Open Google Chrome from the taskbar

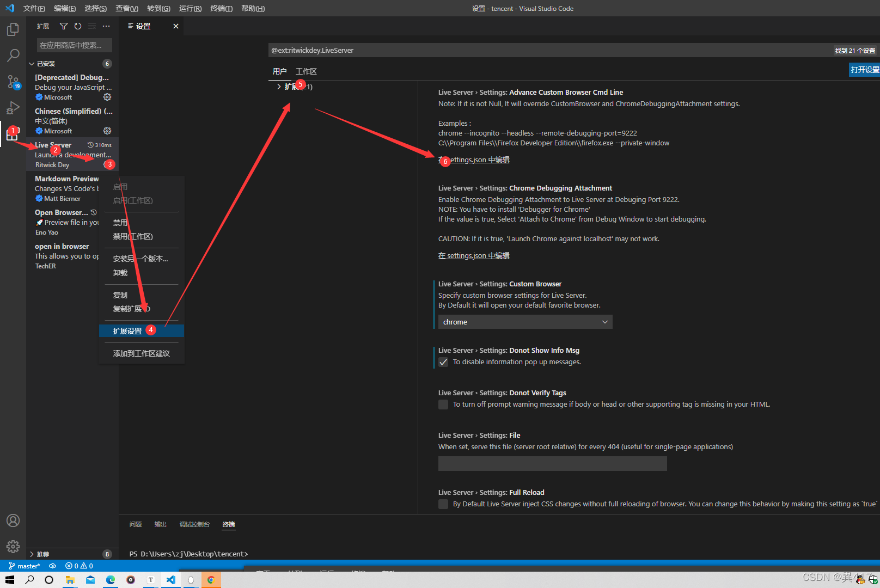[211, 580]
